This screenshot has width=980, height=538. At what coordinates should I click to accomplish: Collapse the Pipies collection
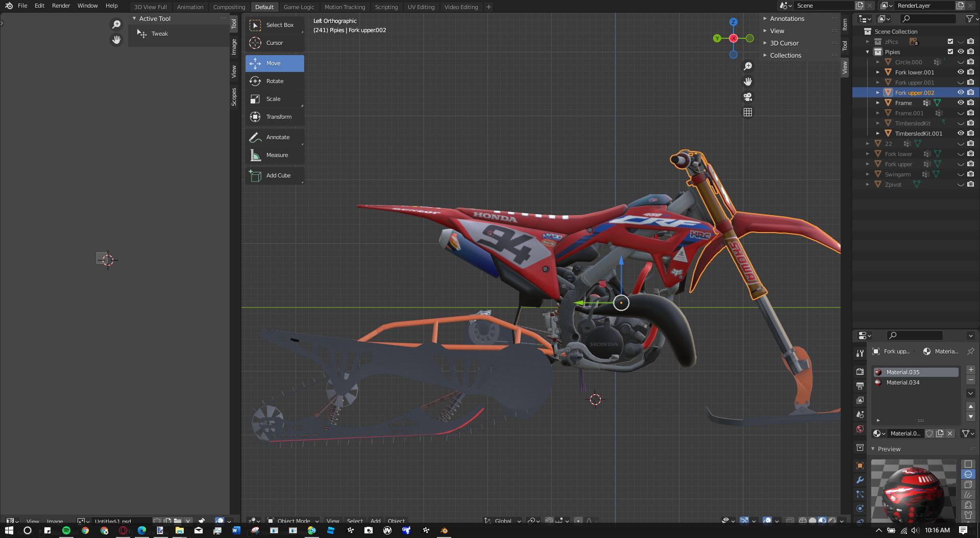click(x=868, y=52)
